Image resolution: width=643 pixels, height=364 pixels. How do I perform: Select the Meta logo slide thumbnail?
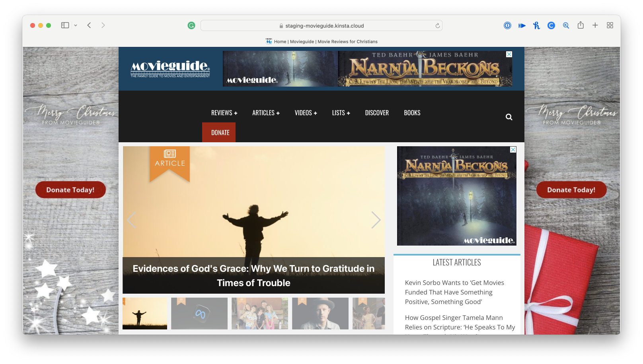199,314
